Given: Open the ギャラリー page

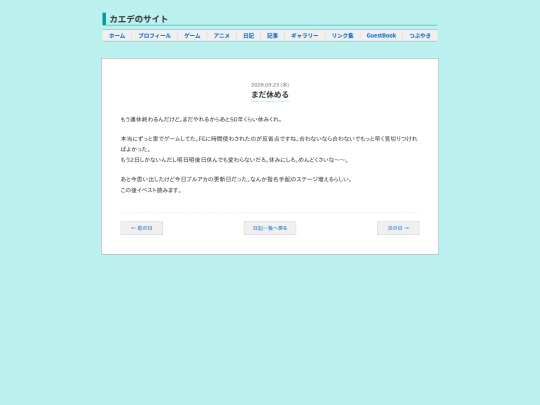Looking at the screenshot, I should (x=305, y=36).
